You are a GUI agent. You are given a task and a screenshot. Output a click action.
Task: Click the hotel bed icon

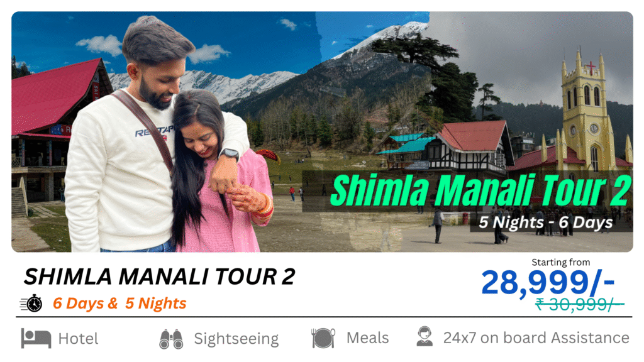point(36,339)
